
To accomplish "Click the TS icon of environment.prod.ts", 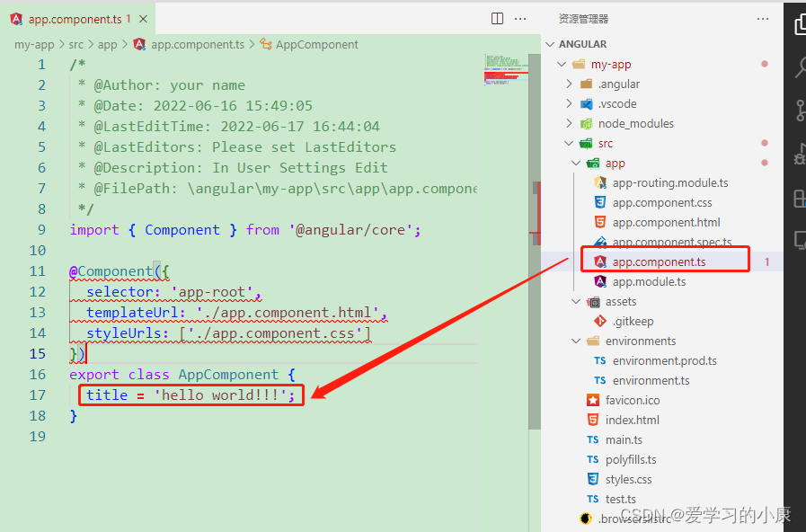I will pyautogui.click(x=600, y=361).
